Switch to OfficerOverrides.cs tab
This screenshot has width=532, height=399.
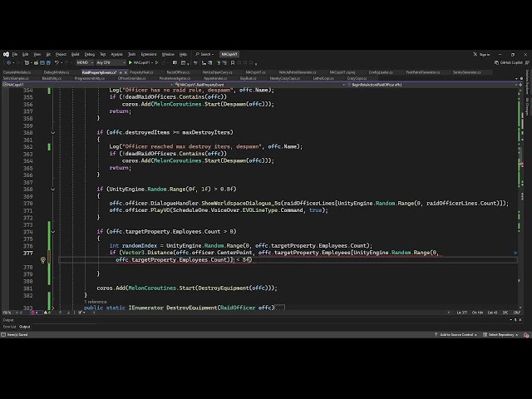tap(131, 78)
